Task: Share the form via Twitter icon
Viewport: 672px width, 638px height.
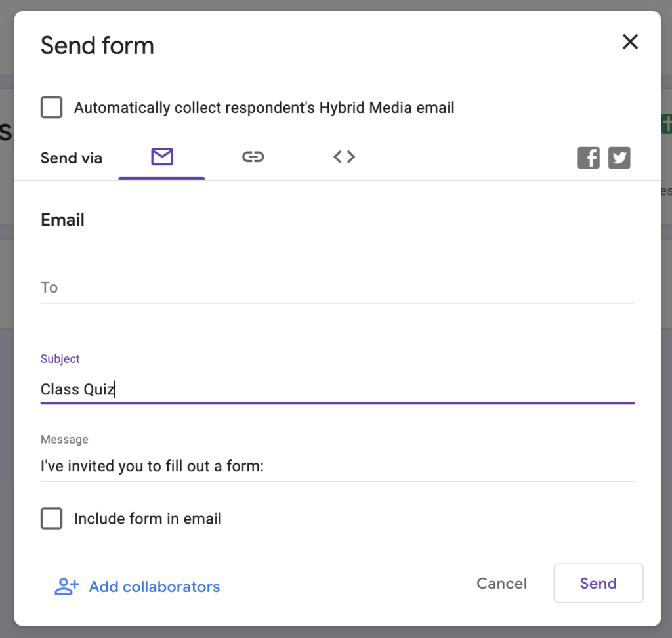Action: click(x=619, y=158)
